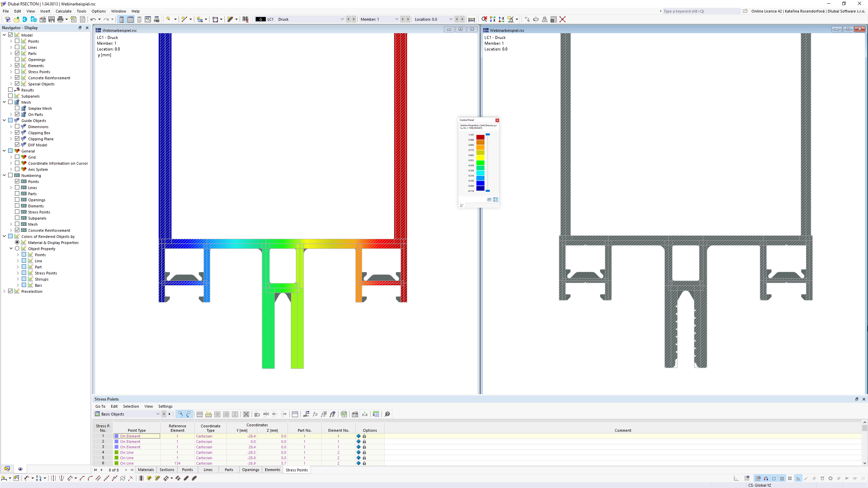Click the Go To menu in Stress Points panel
This screenshot has width=868, height=488.
100,406
